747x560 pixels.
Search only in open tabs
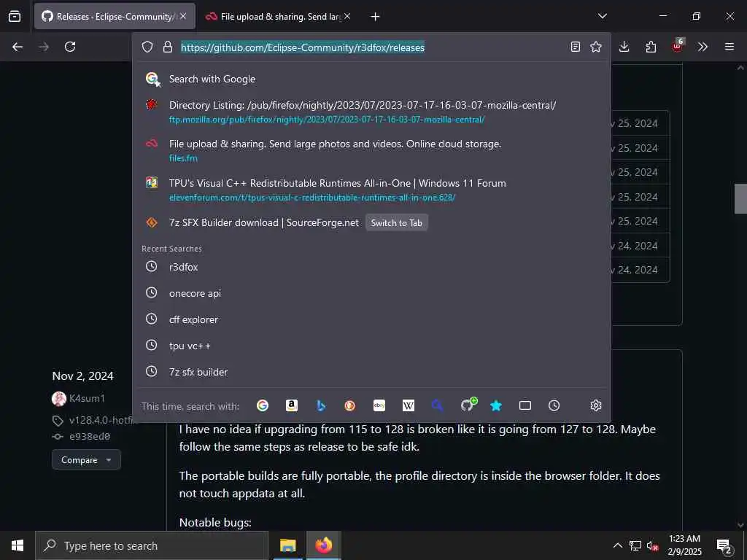pos(525,405)
